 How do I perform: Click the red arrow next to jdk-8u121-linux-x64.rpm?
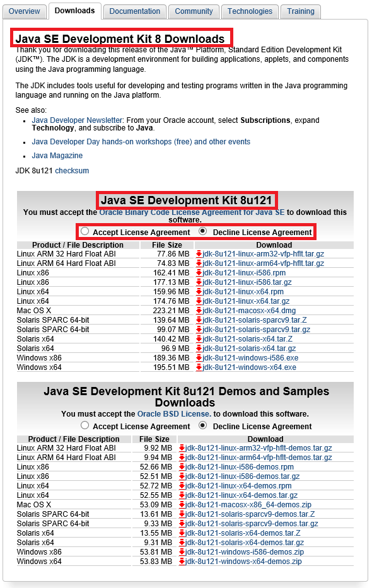click(199, 292)
